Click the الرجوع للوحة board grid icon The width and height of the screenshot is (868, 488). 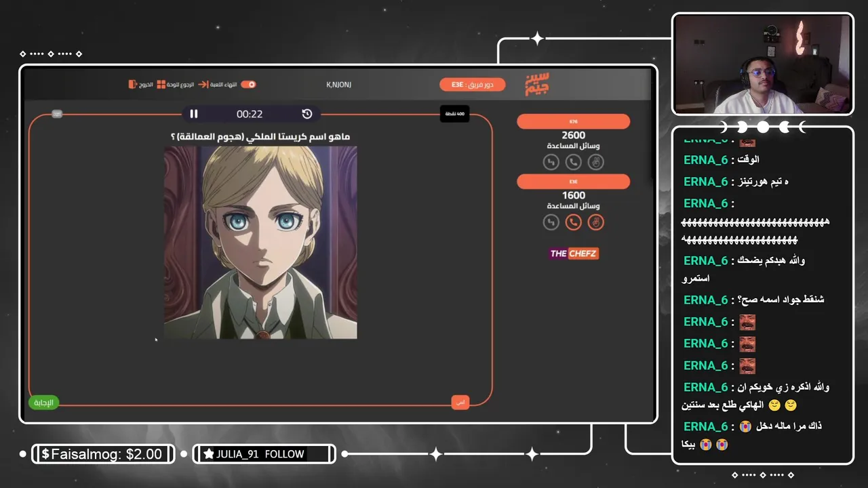tap(161, 84)
